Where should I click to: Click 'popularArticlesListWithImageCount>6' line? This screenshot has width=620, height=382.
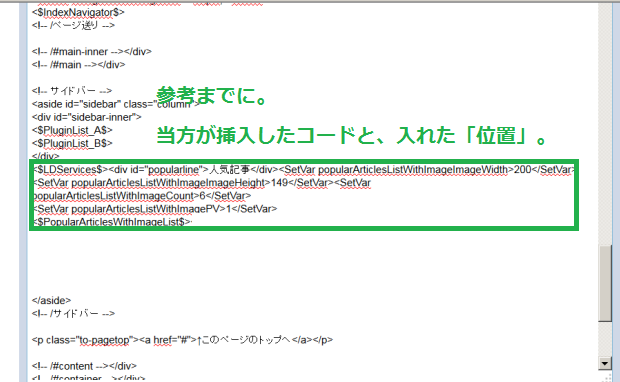tap(142, 196)
